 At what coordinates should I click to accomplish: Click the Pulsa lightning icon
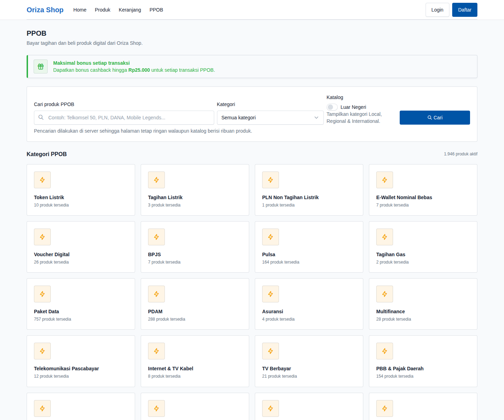tap(271, 237)
